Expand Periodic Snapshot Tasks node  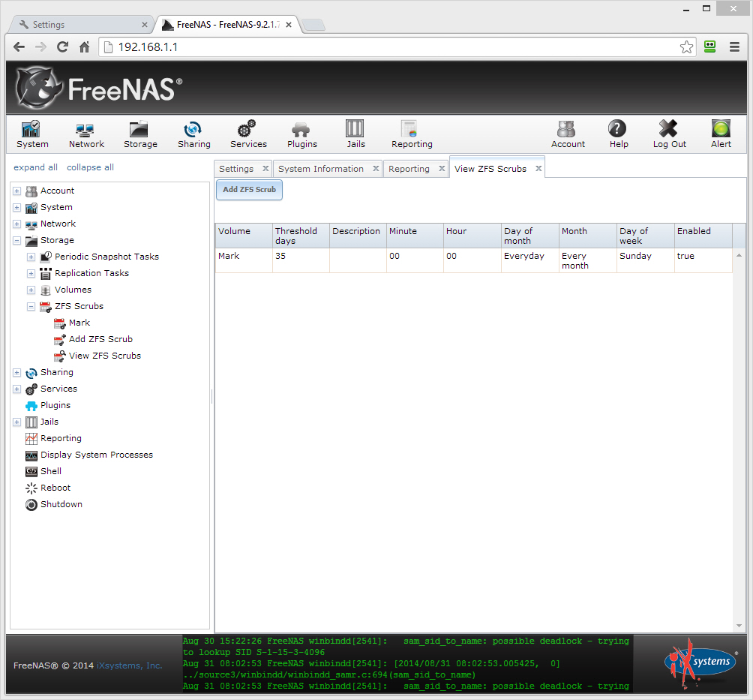coord(31,257)
